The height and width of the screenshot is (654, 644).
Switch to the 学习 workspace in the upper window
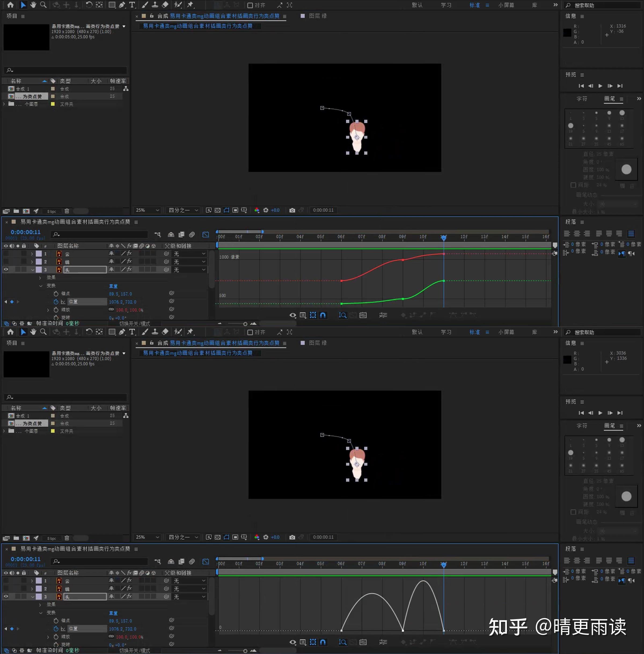[x=446, y=5]
